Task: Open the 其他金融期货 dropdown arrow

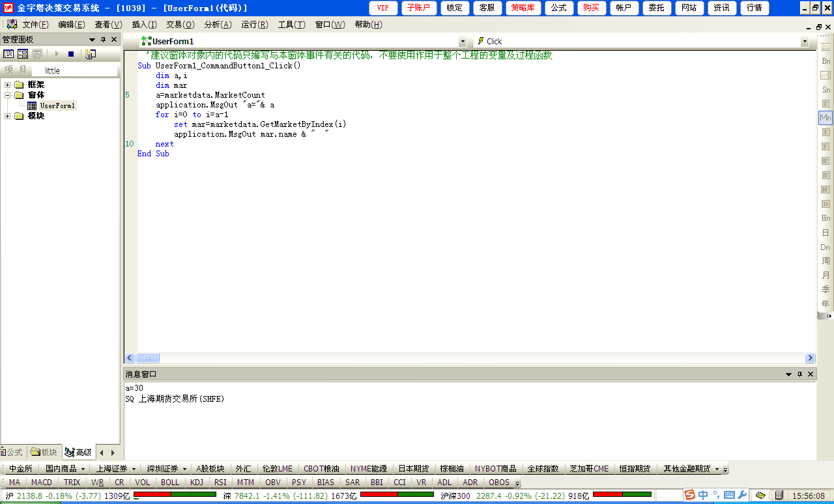Action: (x=717, y=469)
